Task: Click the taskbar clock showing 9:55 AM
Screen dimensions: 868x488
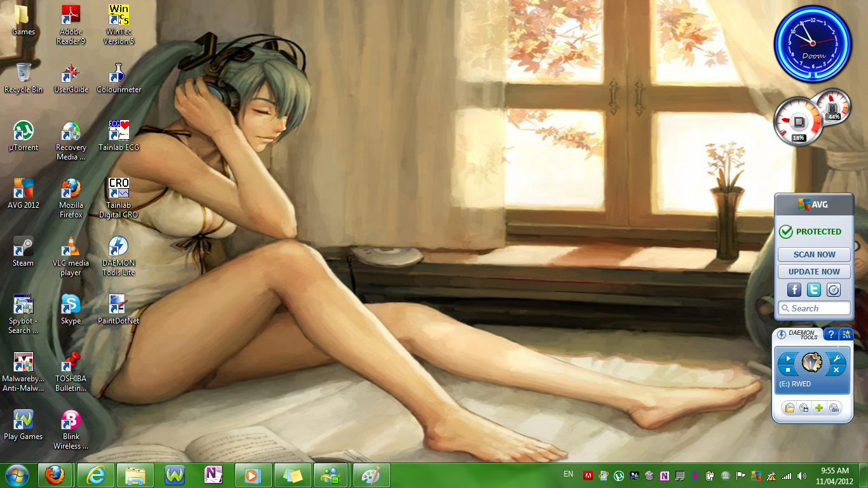Action: coord(835,475)
